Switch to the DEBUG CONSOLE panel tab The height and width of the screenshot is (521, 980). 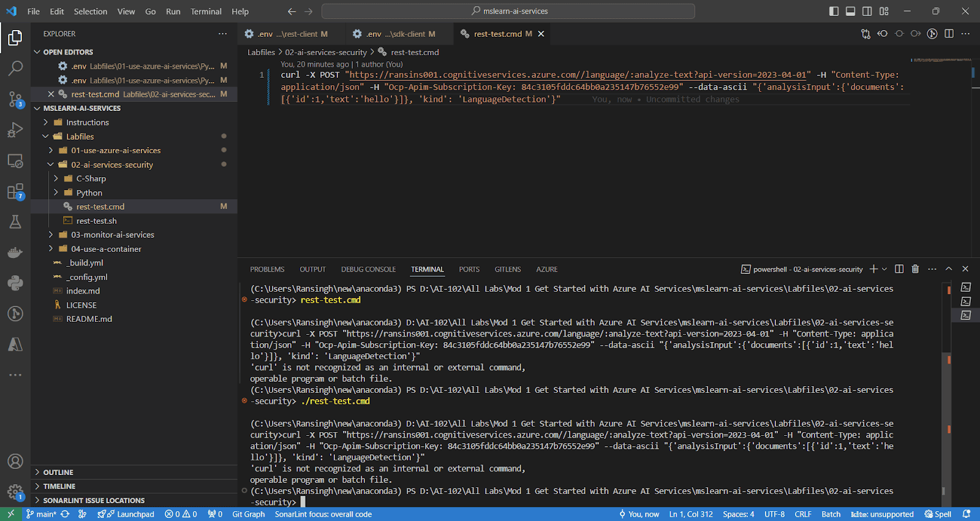(368, 269)
